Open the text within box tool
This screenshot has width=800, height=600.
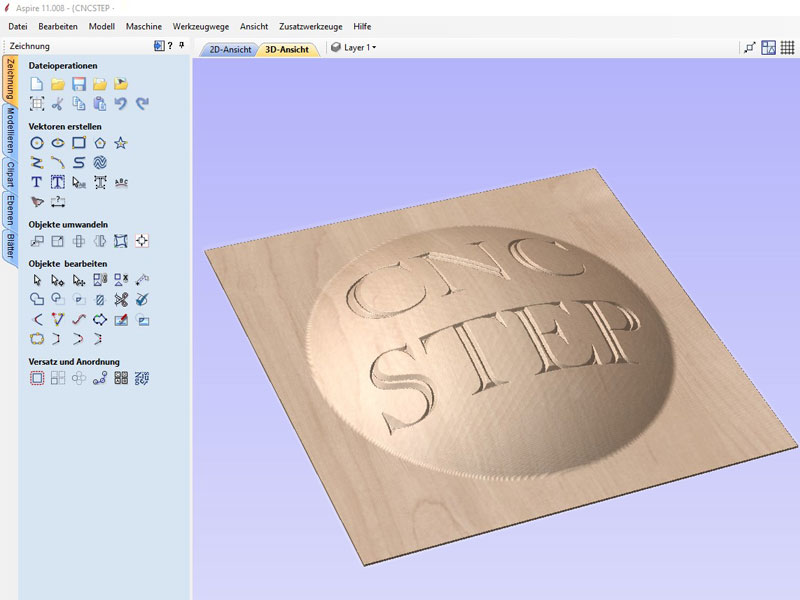coord(58,182)
